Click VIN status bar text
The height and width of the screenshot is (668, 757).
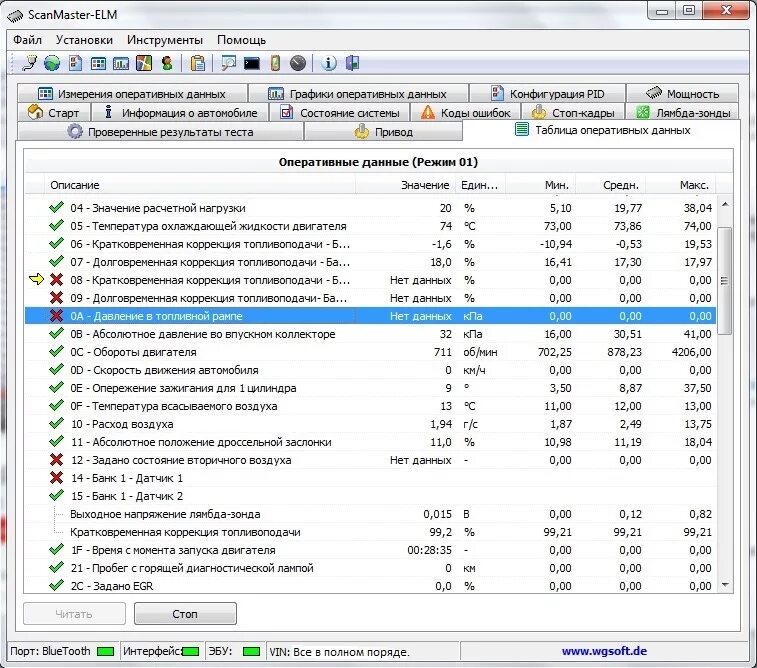[x=339, y=652]
